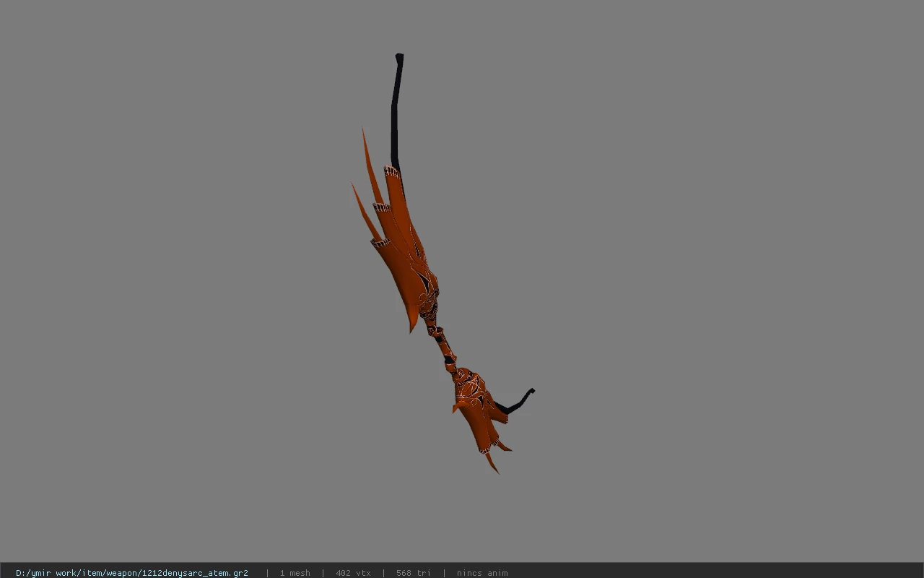Click the file path 'D:/ymir work/item/weapon/1212denysarc_atem.gr2'

(x=132, y=573)
